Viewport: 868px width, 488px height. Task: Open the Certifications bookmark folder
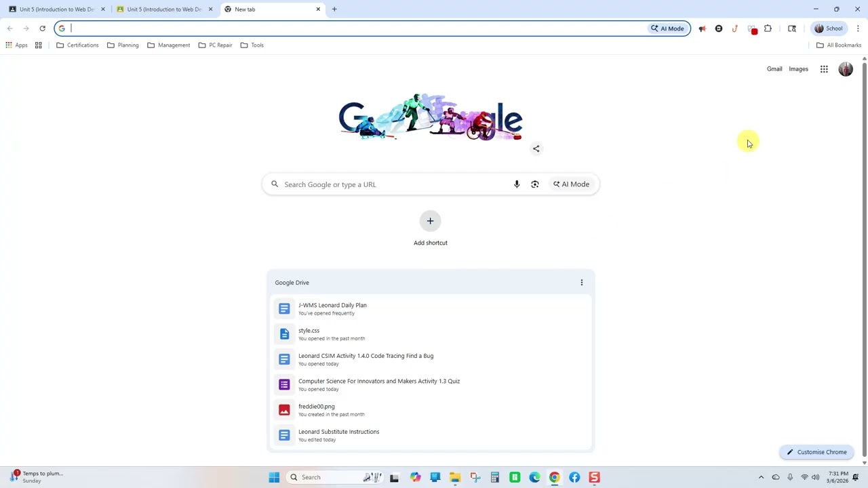coord(77,45)
